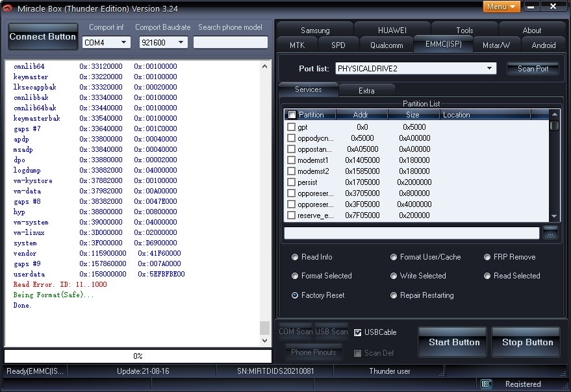The width and height of the screenshot is (571, 392).
Task: Select the Factory Reset radio option
Action: [x=295, y=295]
